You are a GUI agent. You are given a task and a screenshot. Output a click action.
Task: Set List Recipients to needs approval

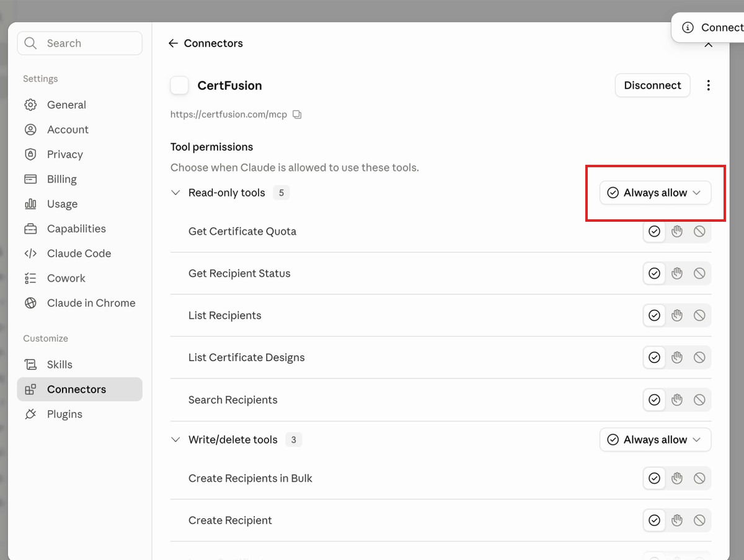pyautogui.click(x=677, y=315)
